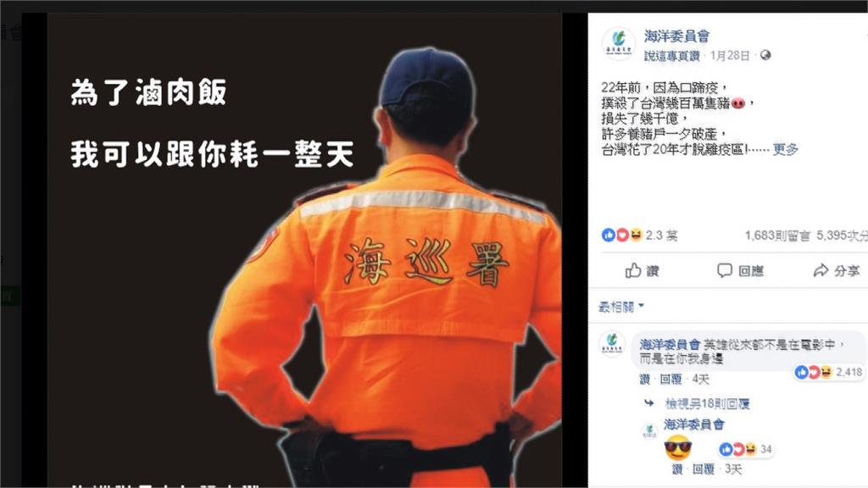
Task: Click the 1月28日 post date link
Action: click(x=730, y=55)
